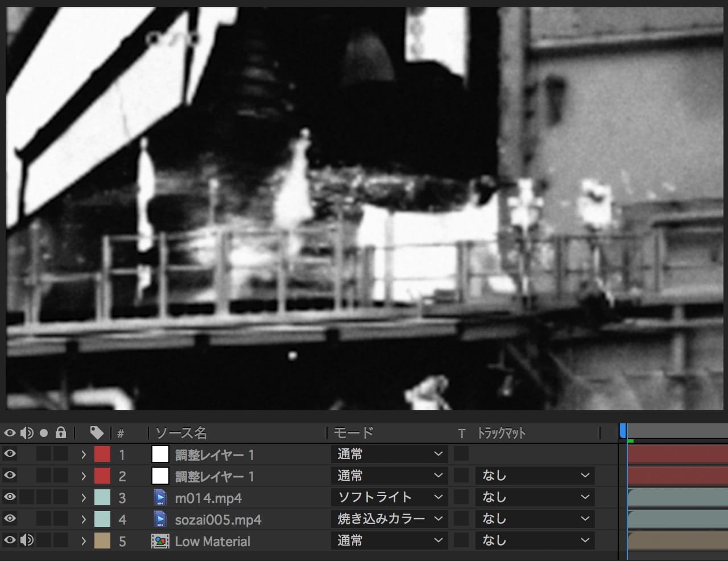Click the m014.mp4 video file icon
This screenshot has height=561, width=728.
click(x=160, y=498)
